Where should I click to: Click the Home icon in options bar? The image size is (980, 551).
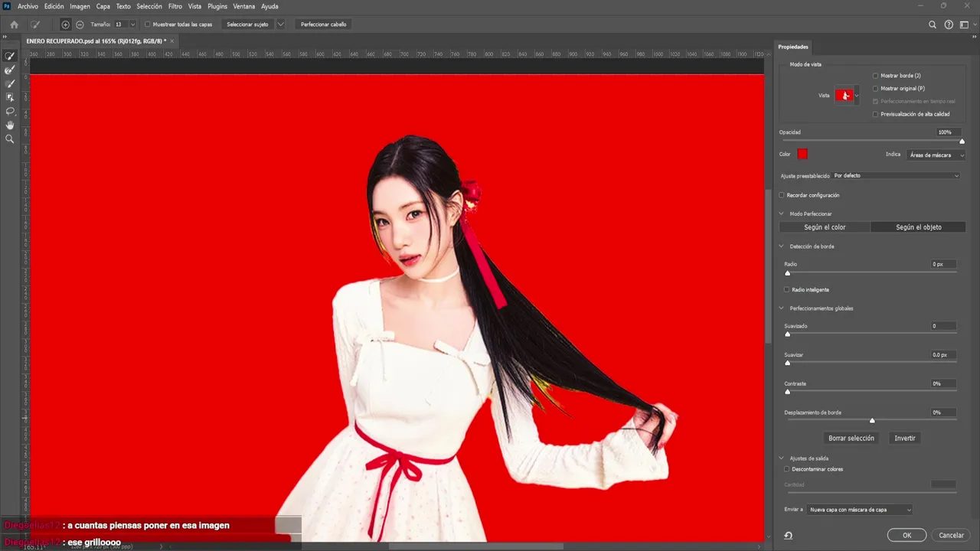click(x=14, y=24)
